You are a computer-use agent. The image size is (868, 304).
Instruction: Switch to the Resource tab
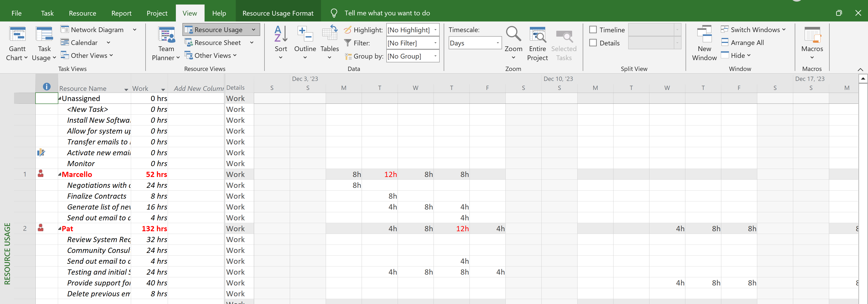[82, 13]
